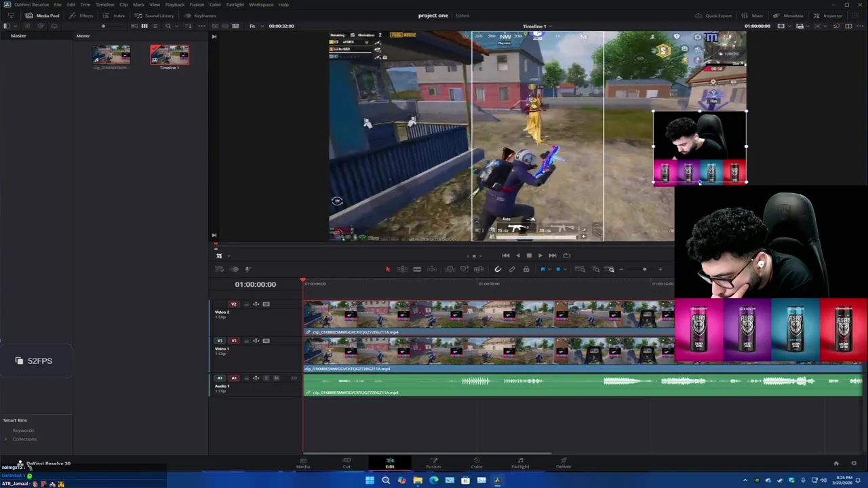
Task: Switch to the Deliver page
Action: 564,463
